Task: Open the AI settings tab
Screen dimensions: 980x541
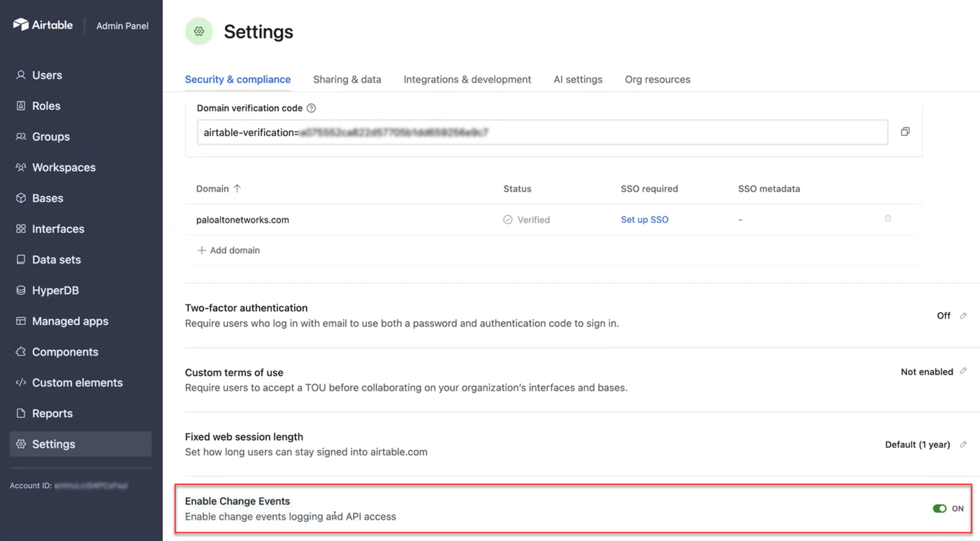Action: click(x=578, y=79)
